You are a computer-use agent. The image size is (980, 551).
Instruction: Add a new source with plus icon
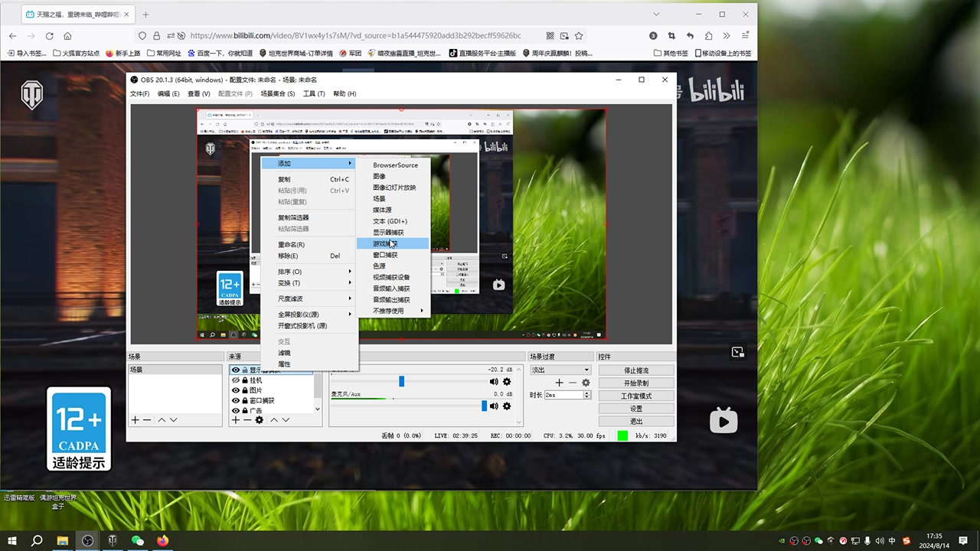tap(235, 420)
